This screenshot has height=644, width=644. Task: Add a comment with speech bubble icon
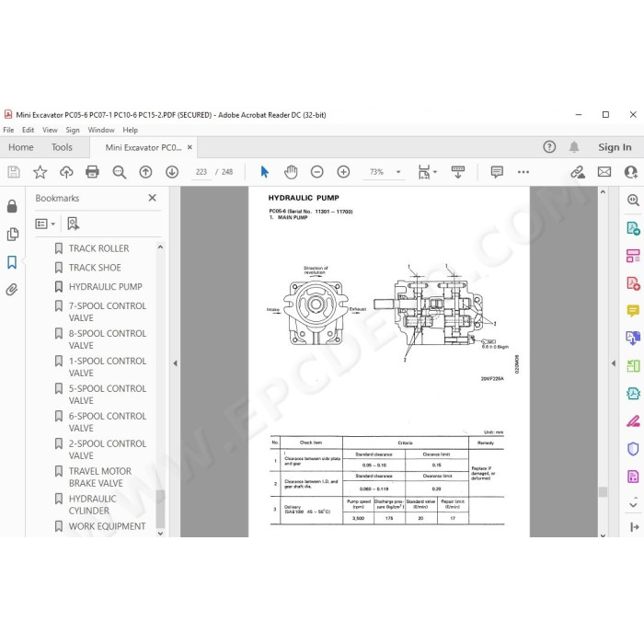coord(497,172)
